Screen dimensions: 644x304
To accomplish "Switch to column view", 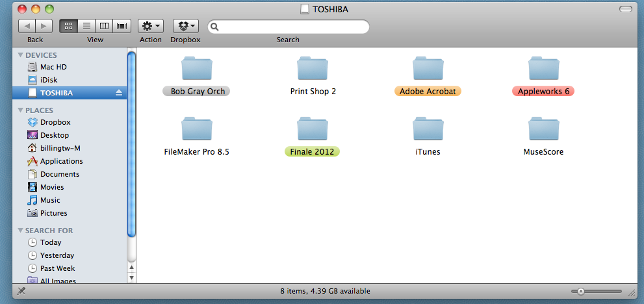I will [x=105, y=26].
